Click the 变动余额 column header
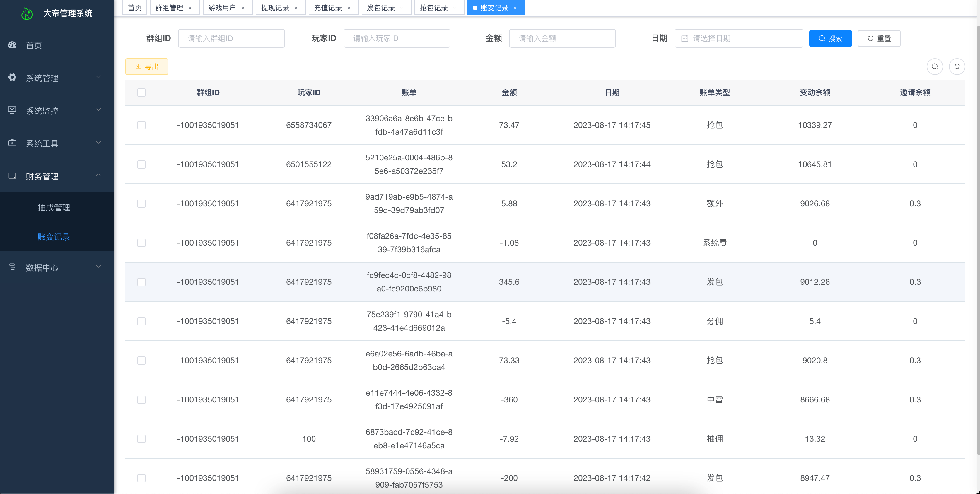The height and width of the screenshot is (494, 980). (815, 92)
